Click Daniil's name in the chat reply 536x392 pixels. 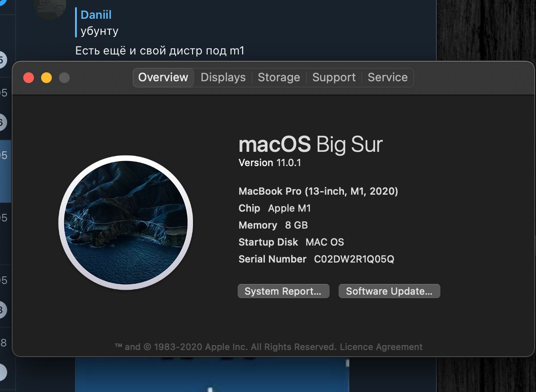(x=96, y=15)
